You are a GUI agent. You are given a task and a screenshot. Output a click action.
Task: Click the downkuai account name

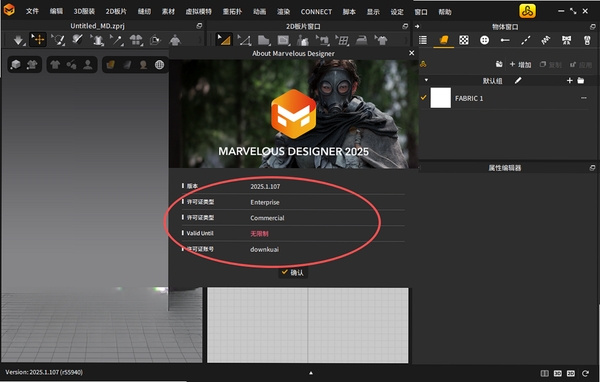(264, 249)
